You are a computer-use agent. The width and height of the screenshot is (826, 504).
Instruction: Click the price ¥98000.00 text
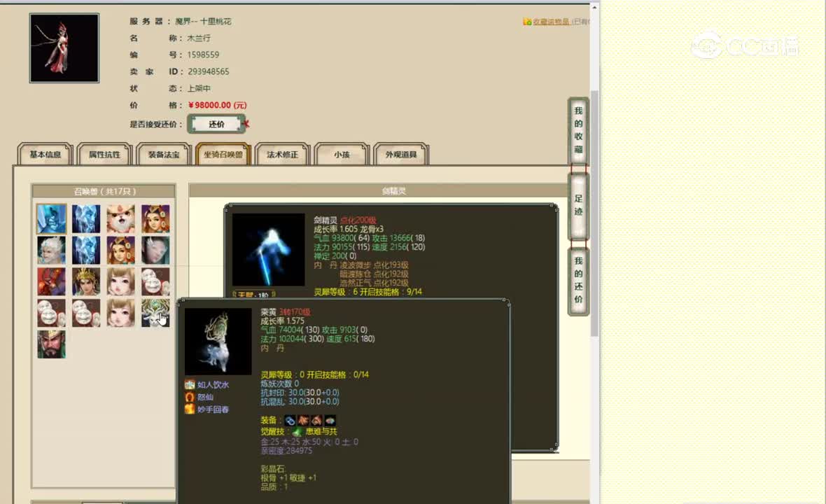[218, 105]
